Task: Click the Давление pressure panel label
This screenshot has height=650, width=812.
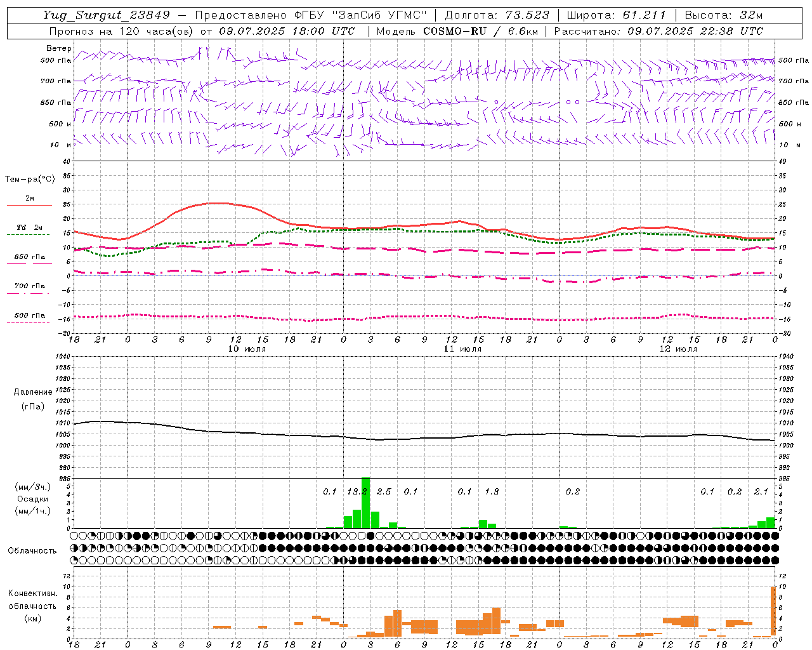Action: click(33, 392)
